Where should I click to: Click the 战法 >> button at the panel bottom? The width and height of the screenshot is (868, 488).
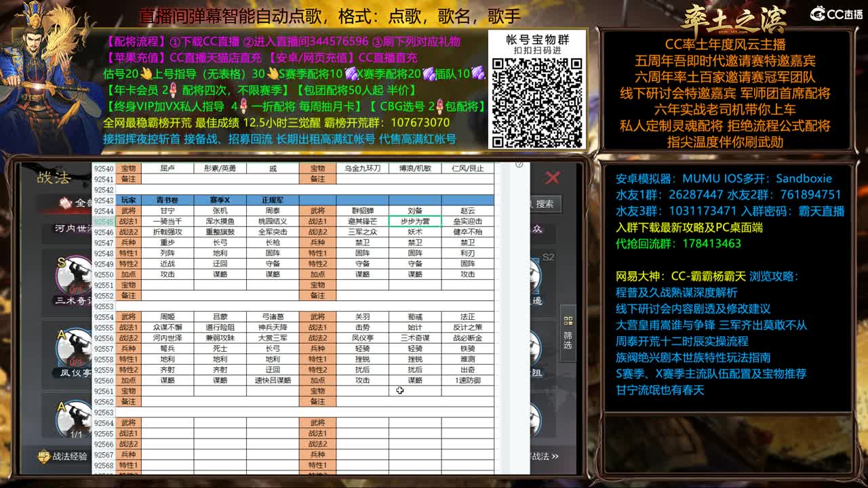543,456
